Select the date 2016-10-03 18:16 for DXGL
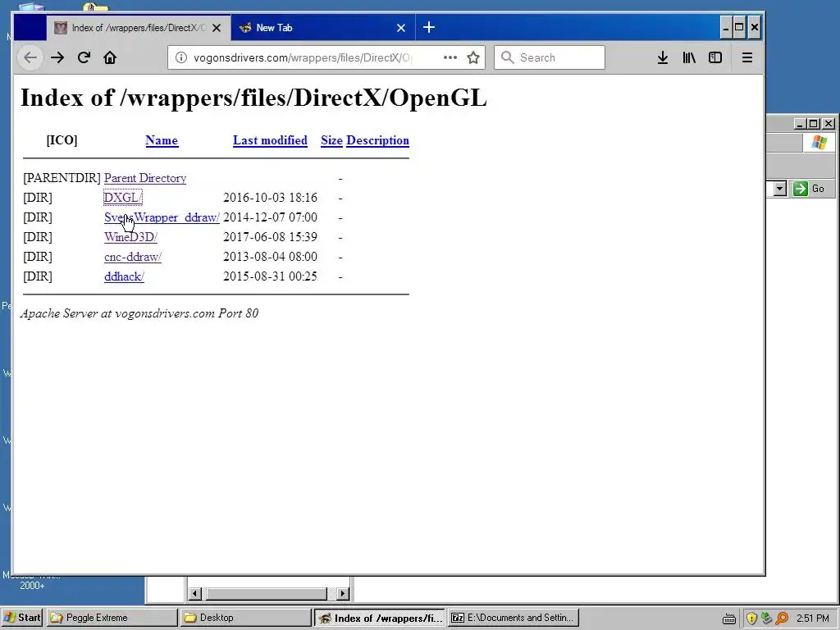Viewport: 840px width, 630px height. tap(270, 198)
